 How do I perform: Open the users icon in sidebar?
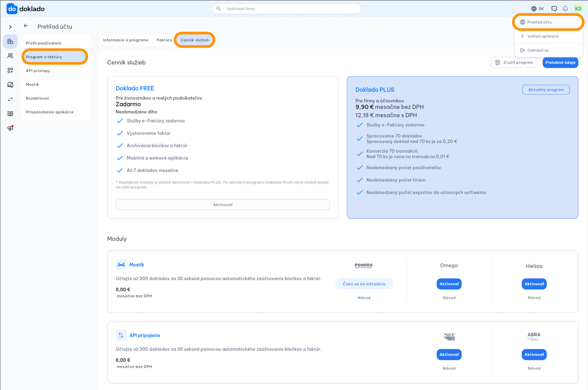10,56
